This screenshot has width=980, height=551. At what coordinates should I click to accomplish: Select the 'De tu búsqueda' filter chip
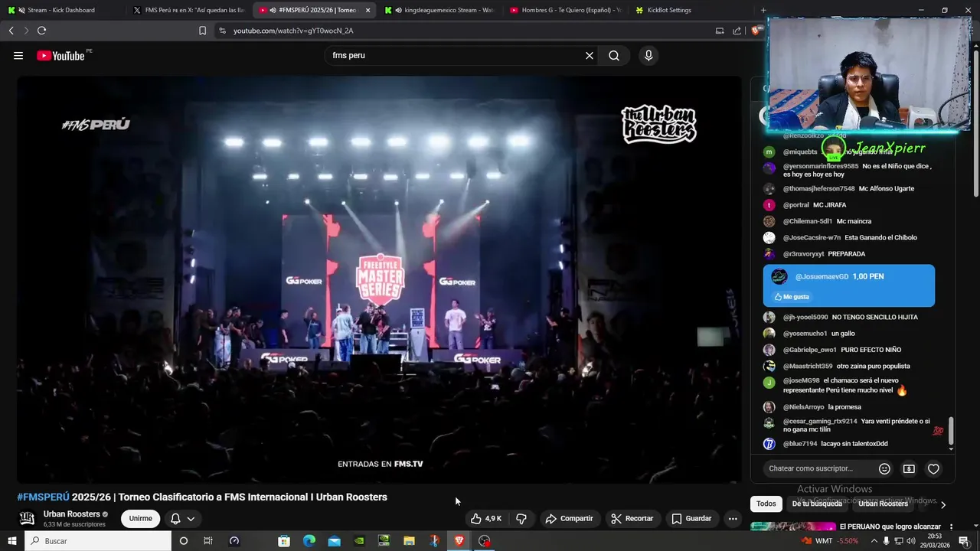(x=817, y=504)
